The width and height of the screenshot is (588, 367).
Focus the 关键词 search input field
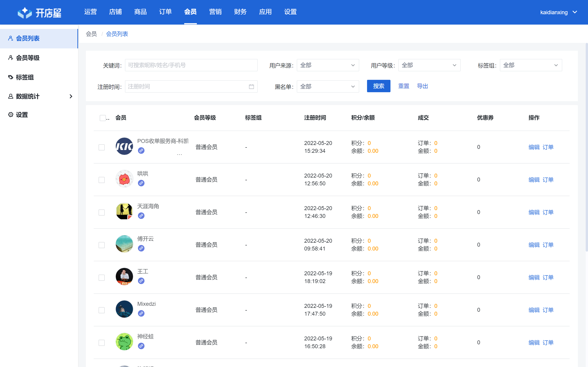(x=191, y=65)
